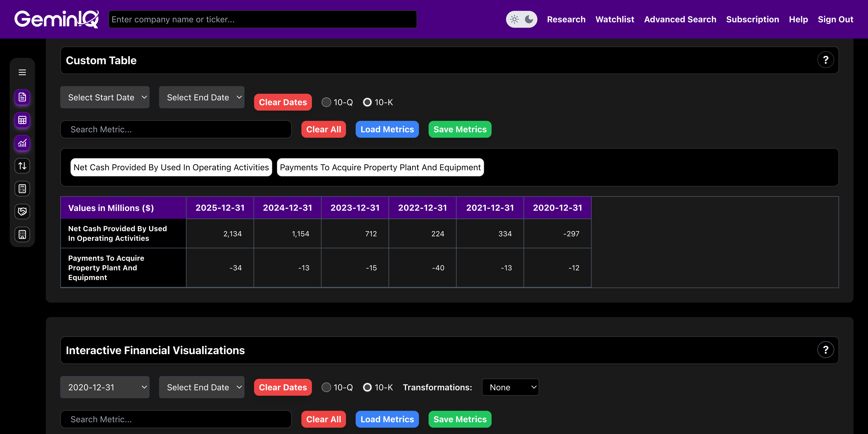Select 10-K radio in Visualizations section
Image resolution: width=868 pixels, height=434 pixels.
[367, 387]
